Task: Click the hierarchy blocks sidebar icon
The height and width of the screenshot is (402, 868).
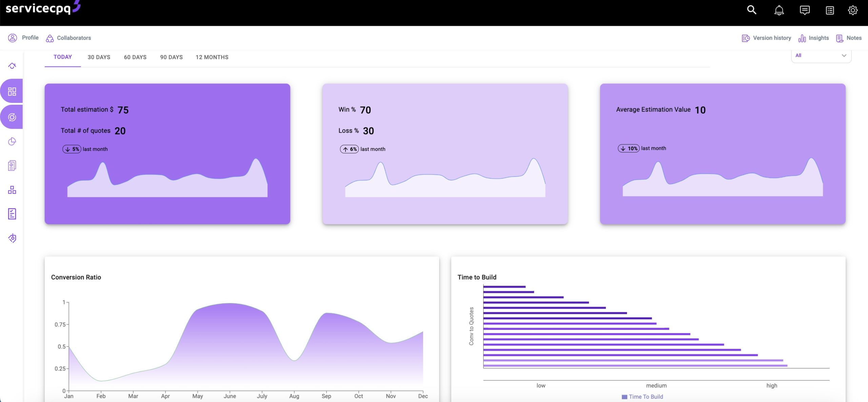Action: (x=12, y=190)
